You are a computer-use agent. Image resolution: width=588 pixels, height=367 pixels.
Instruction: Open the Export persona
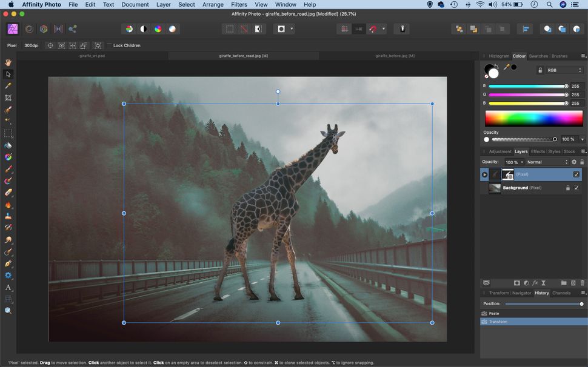[72, 28]
